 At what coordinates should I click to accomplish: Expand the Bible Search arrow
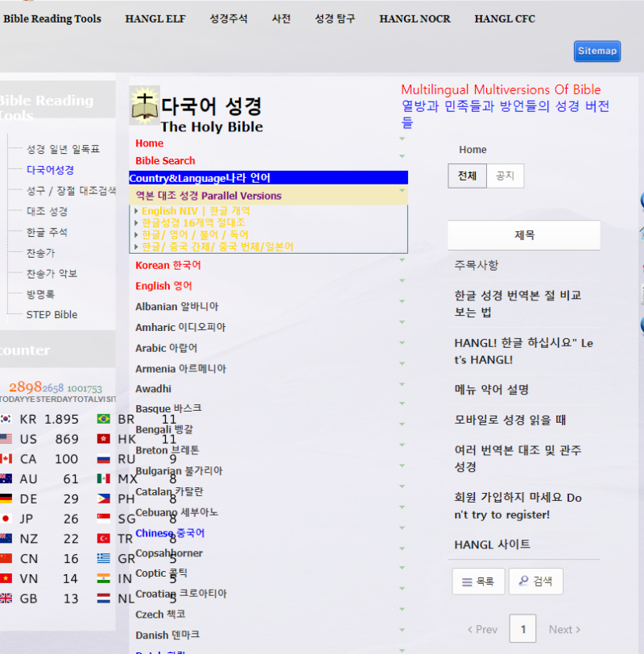[402, 156]
